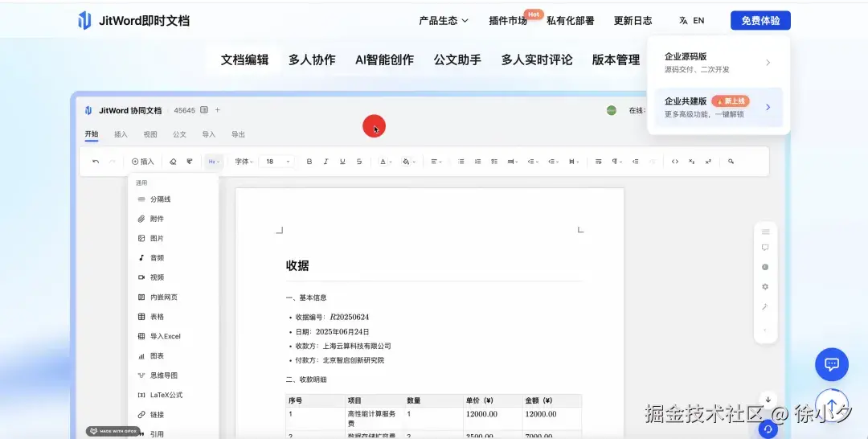Toggle superscript formatting

708,162
